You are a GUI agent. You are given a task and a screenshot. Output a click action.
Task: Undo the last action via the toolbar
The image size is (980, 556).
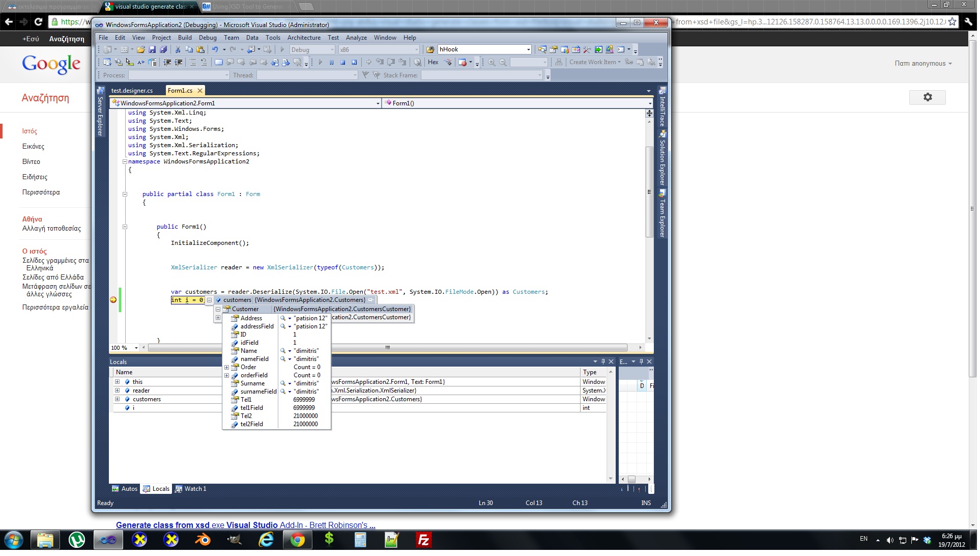click(215, 49)
